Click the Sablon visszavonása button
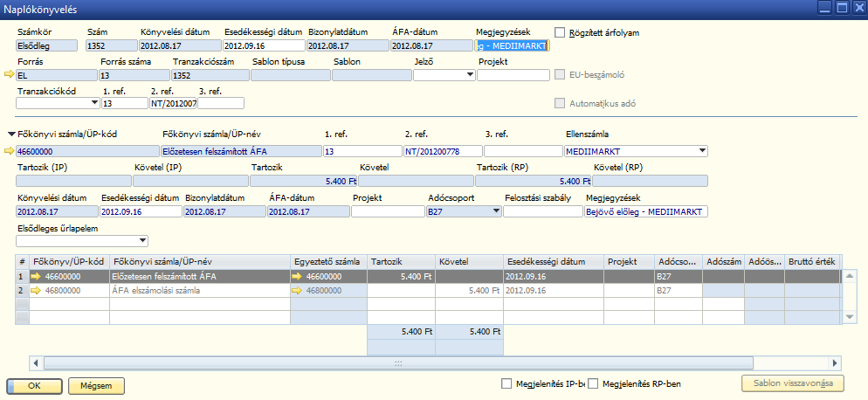 [x=793, y=383]
